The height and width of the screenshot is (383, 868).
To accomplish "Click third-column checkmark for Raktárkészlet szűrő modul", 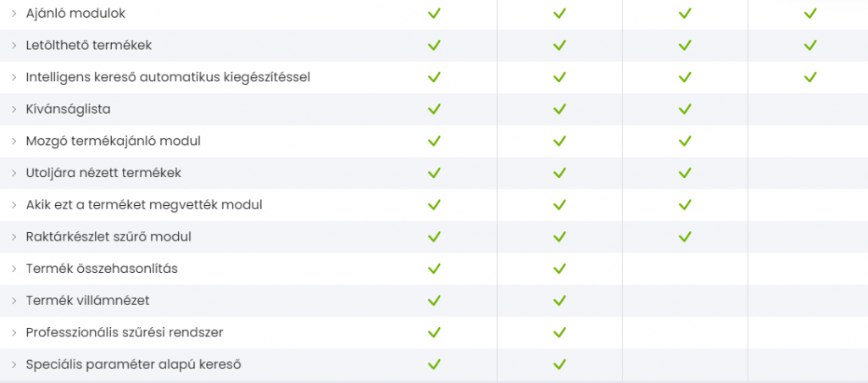I will [685, 236].
